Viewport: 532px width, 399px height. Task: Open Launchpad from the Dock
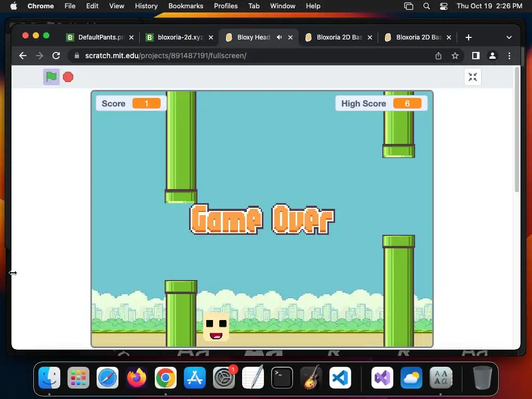(x=78, y=378)
